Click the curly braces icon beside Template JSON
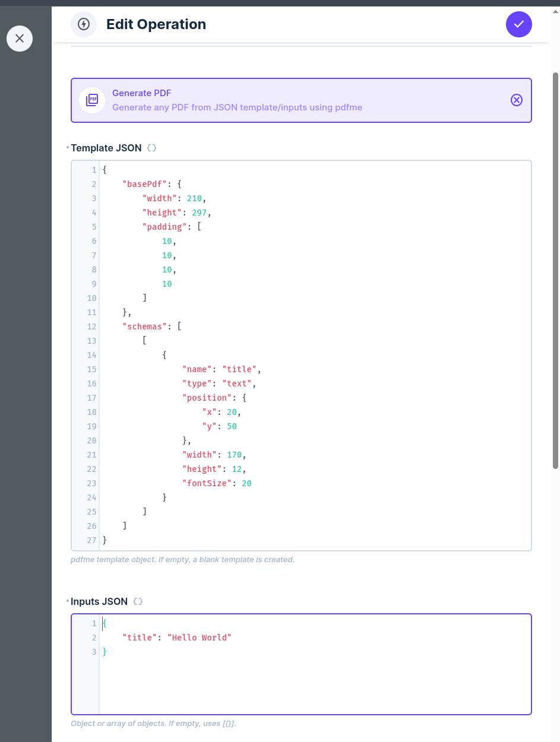Image resolution: width=560 pixels, height=742 pixels. point(151,148)
